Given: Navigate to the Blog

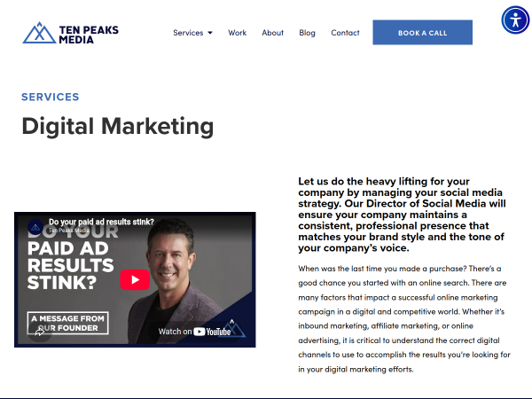Looking at the screenshot, I should [x=307, y=33].
